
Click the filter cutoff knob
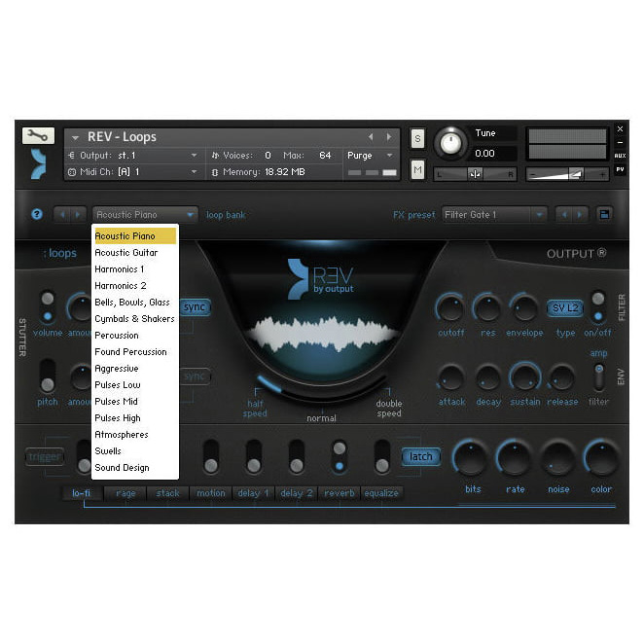point(450,308)
